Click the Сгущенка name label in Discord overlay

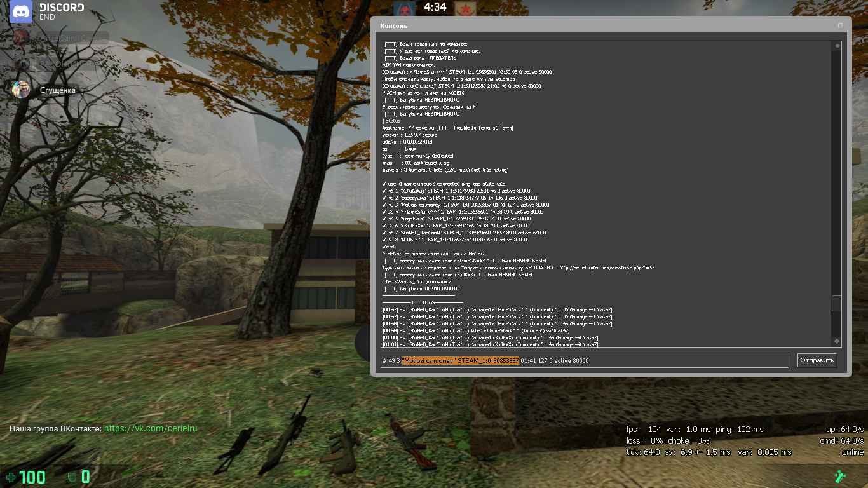(x=58, y=90)
